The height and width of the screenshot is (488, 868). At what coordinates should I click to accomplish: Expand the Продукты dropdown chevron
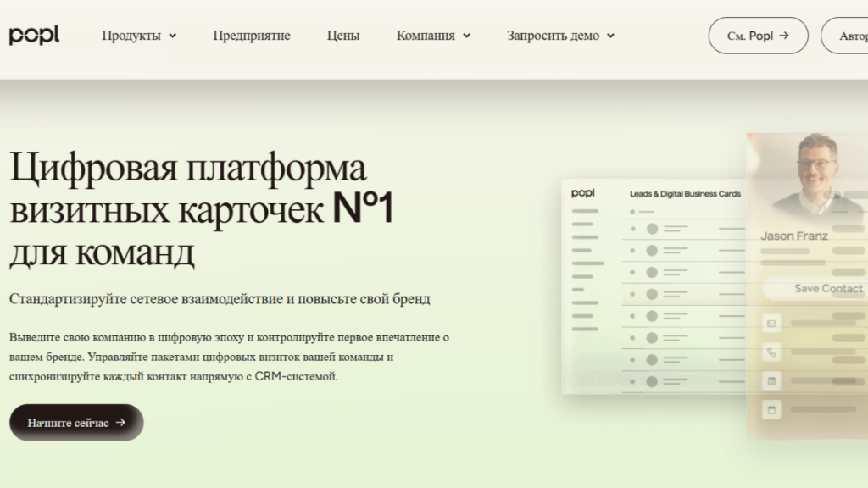tap(173, 36)
